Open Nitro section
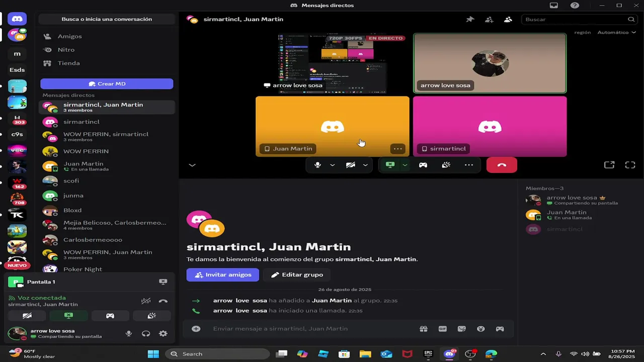 pyautogui.click(x=107, y=50)
